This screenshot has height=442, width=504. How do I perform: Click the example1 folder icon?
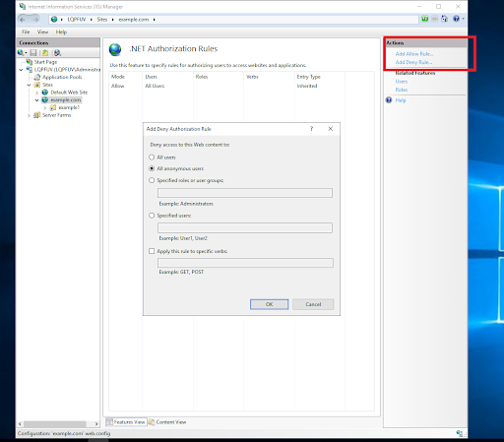[x=53, y=107]
